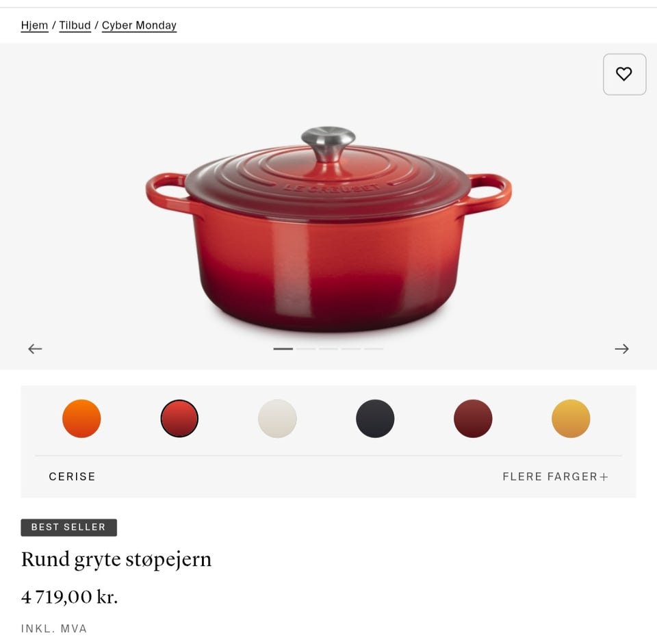The width and height of the screenshot is (657, 644).
Task: Add the pot to wishlist with heart icon
Action: click(624, 74)
